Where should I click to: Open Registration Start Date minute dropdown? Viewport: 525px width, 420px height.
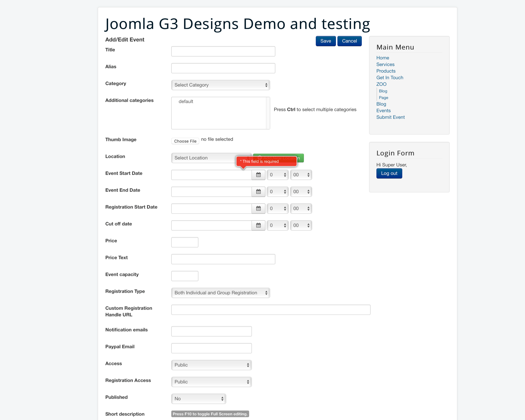click(x=301, y=208)
